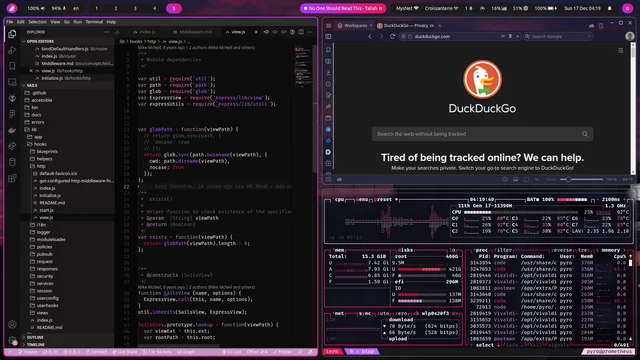Click the DuckDuckGo web search field
This screenshot has width=640, height=360.
pyautogui.click(x=482, y=134)
